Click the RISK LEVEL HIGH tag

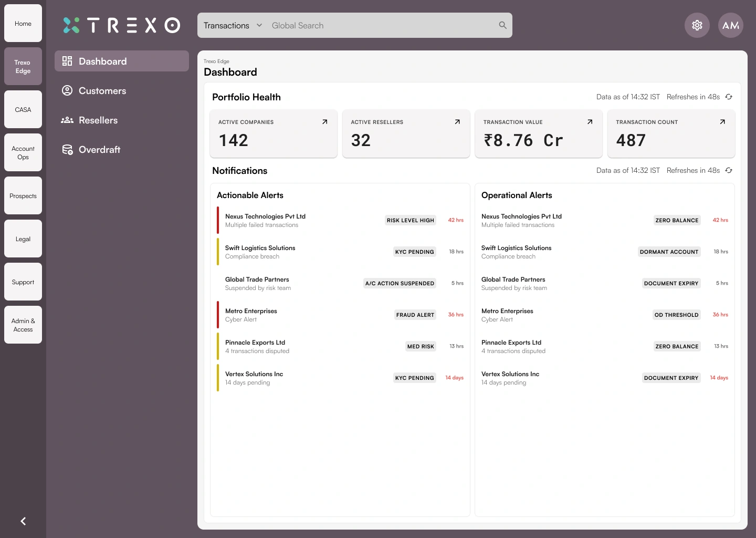pos(411,220)
